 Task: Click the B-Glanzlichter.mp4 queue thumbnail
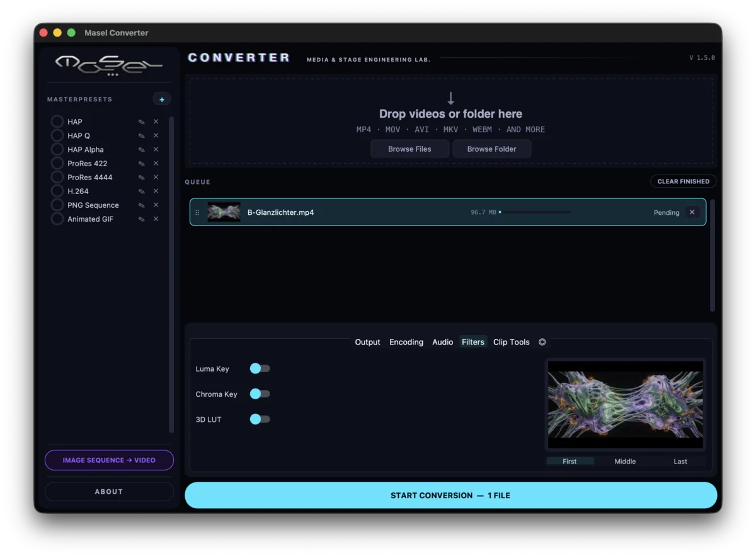point(224,212)
